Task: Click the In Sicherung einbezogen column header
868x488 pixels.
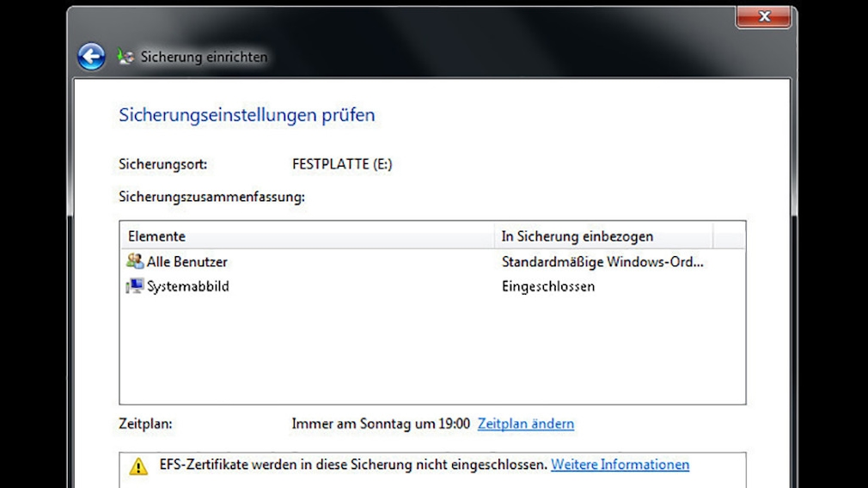Action: pyautogui.click(x=603, y=236)
